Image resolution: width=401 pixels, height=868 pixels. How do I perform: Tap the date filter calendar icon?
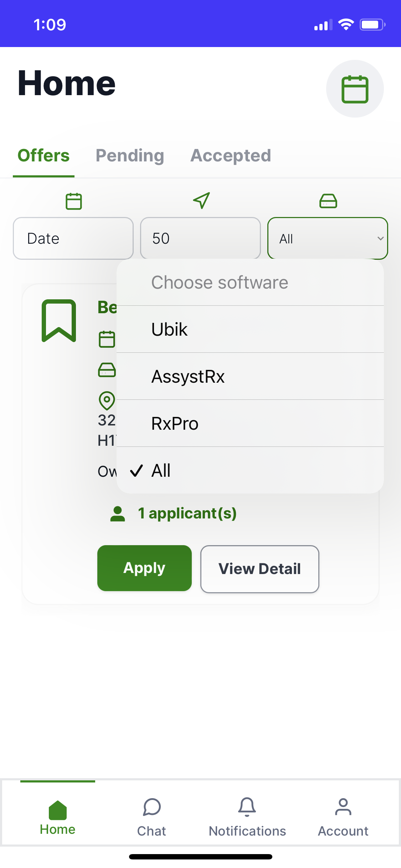pos(74,201)
